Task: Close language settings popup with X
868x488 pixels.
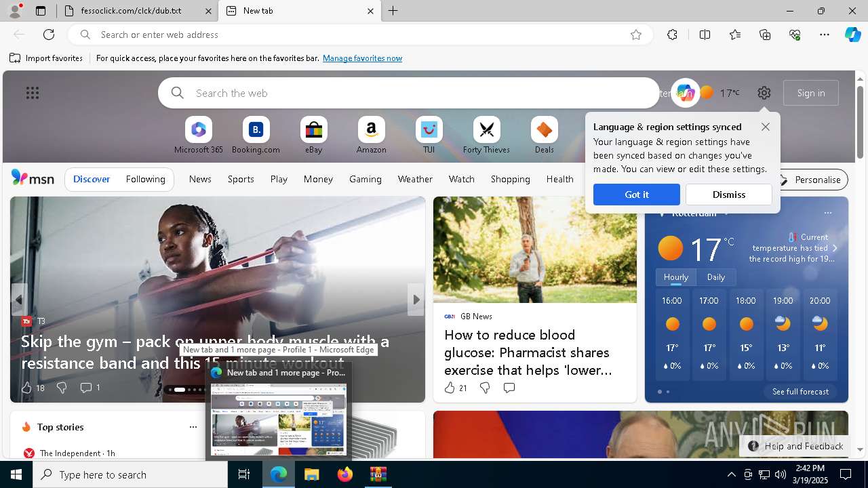Action: [766, 127]
